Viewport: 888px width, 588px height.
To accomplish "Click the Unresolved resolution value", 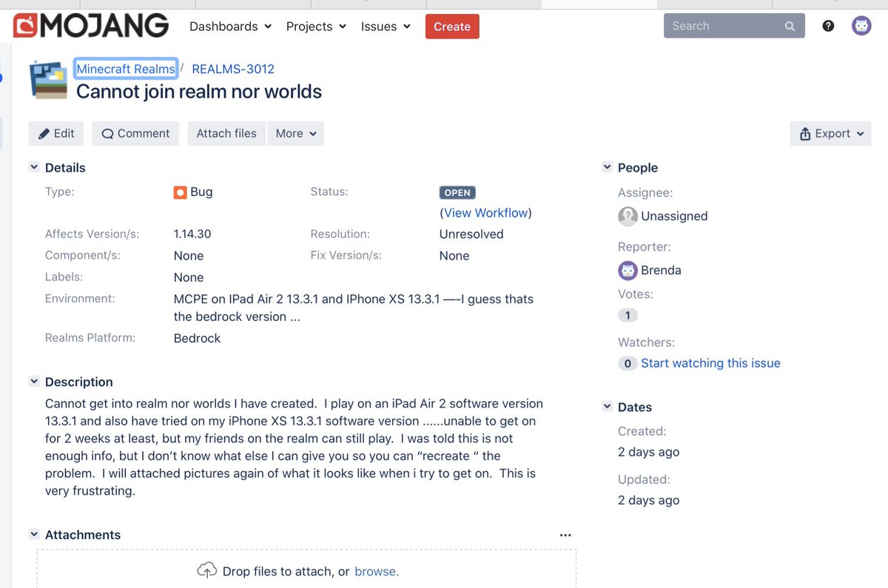I will [471, 234].
